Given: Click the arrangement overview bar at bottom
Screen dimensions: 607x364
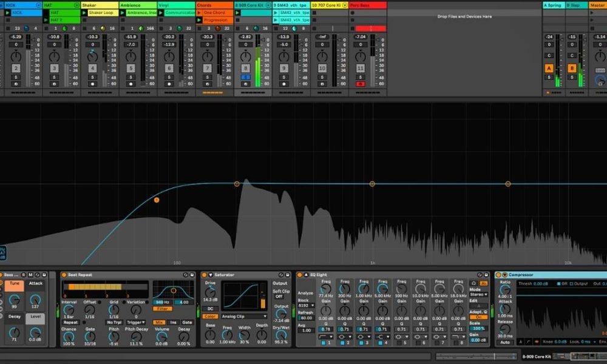Looking at the screenshot, I should [476, 356].
